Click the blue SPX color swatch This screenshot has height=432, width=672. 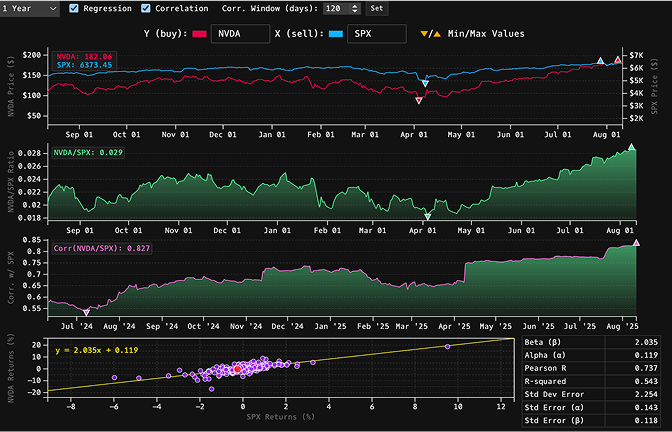(336, 34)
